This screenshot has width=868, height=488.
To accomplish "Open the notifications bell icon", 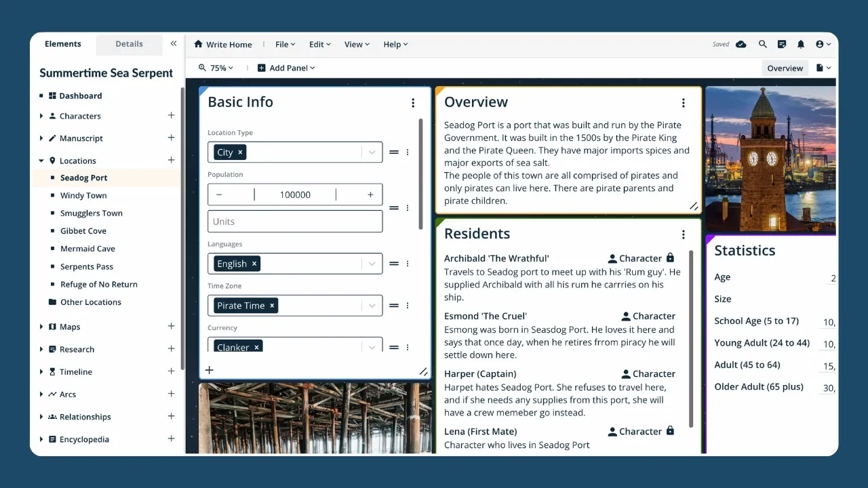I will point(801,44).
